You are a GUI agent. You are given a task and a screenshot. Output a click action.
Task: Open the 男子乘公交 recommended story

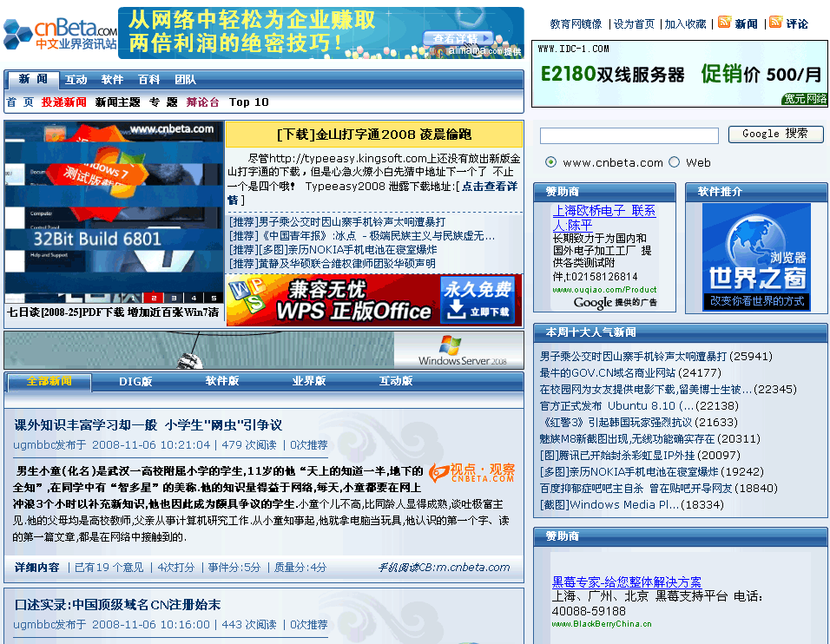337,221
